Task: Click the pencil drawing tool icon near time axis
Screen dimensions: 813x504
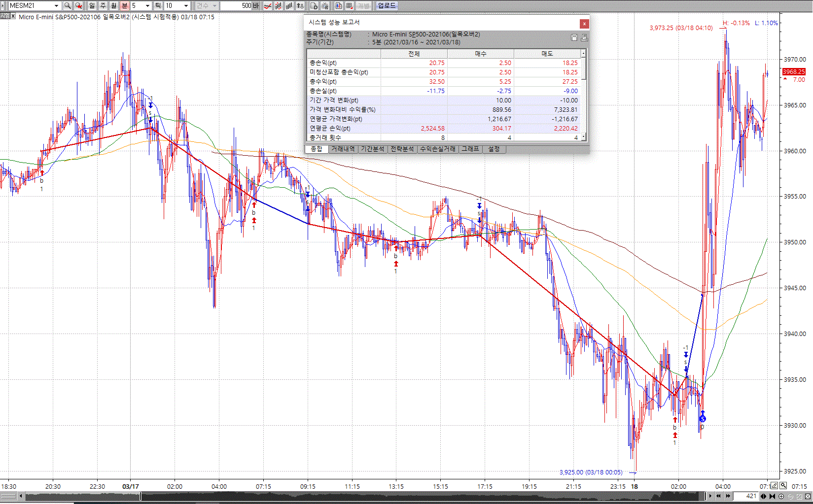Action: [x=775, y=486]
